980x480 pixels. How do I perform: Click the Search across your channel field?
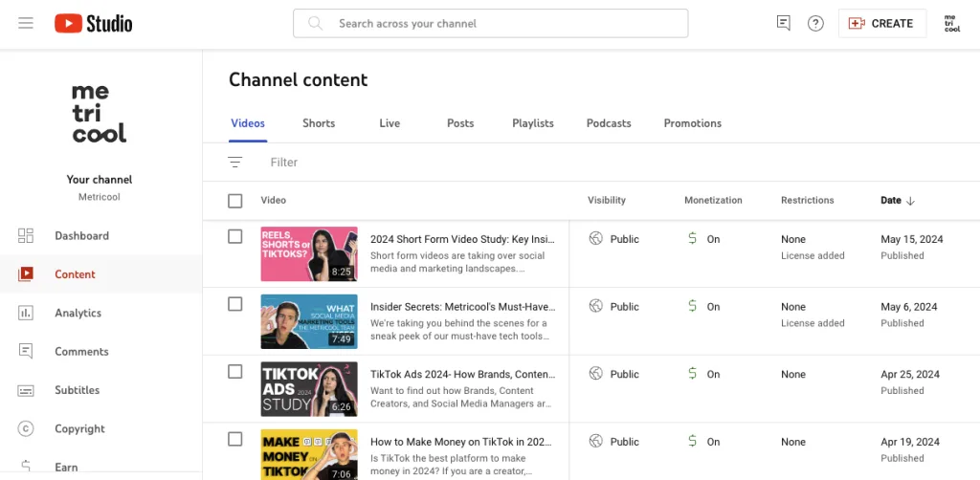coord(491,24)
